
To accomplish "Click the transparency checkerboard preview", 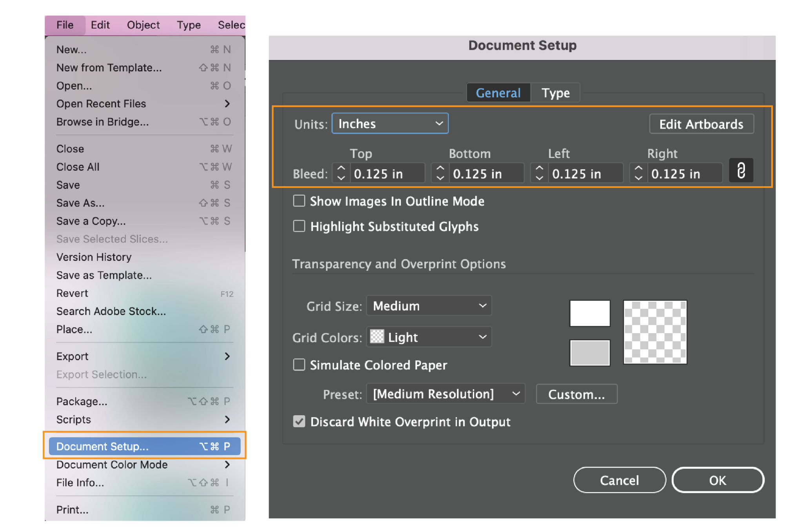I will (x=655, y=332).
